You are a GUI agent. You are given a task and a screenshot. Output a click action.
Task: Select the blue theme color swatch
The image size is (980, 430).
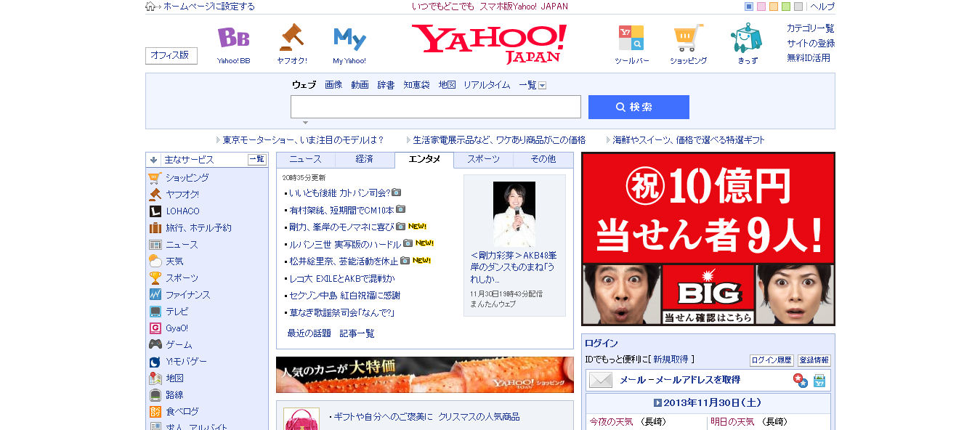749,7
